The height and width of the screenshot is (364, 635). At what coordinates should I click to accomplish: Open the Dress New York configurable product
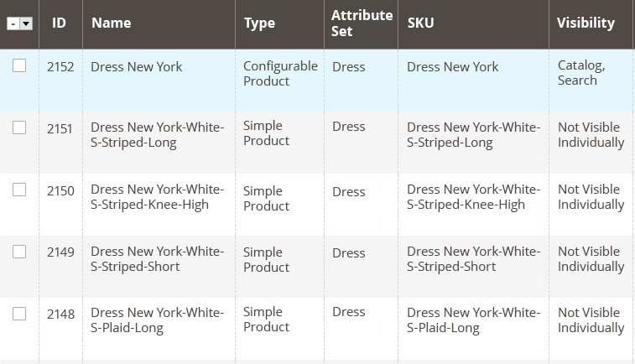point(136,66)
